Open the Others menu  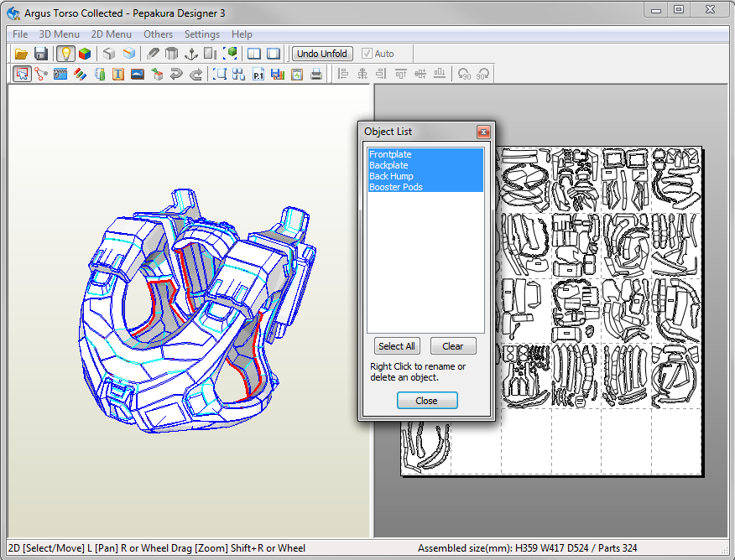[158, 34]
